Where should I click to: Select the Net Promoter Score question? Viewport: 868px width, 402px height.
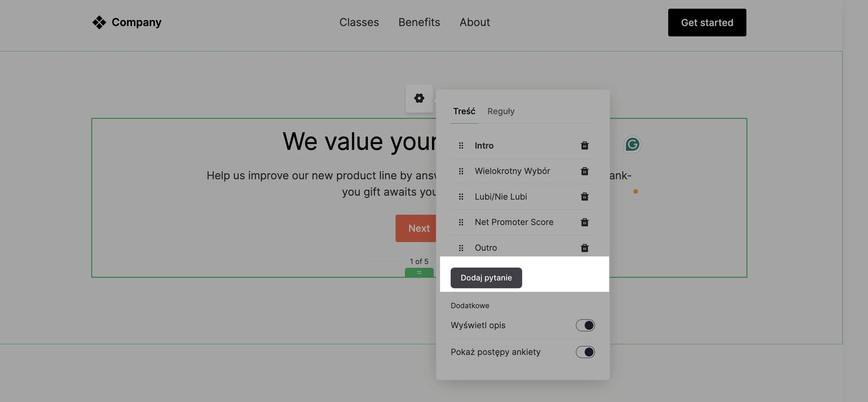[514, 222]
